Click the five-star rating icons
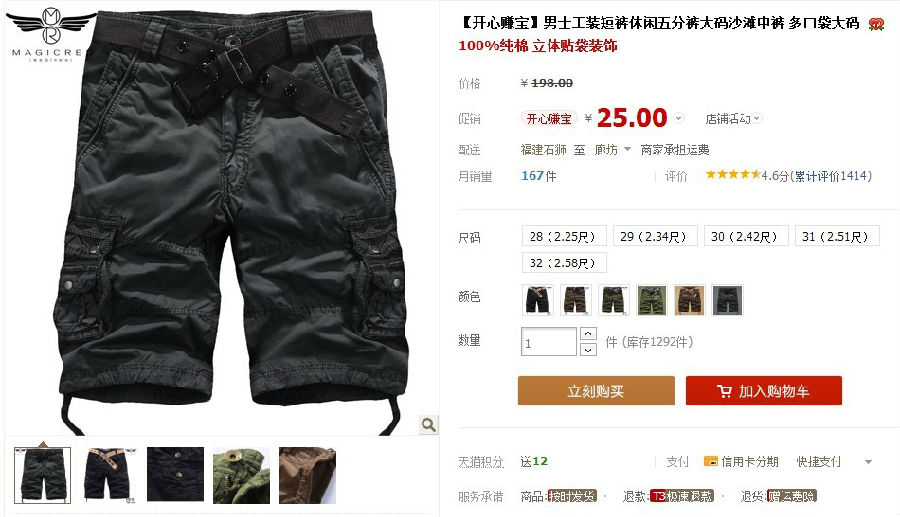 point(733,174)
